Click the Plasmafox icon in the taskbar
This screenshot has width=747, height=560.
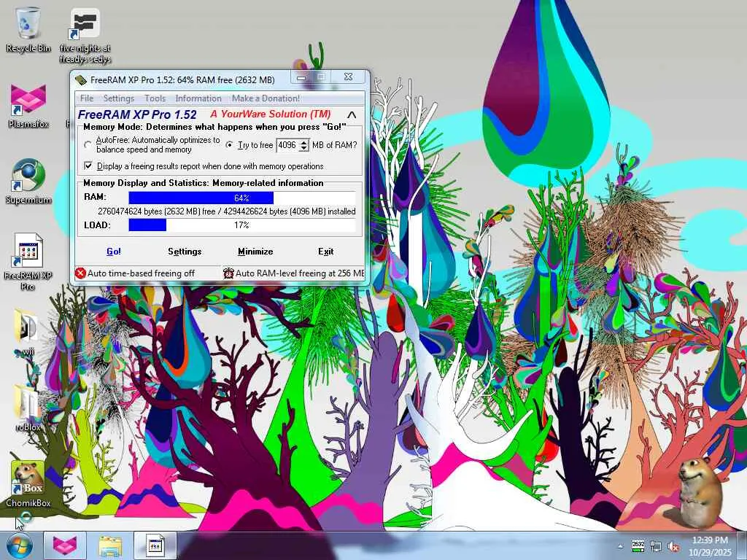tap(65, 545)
